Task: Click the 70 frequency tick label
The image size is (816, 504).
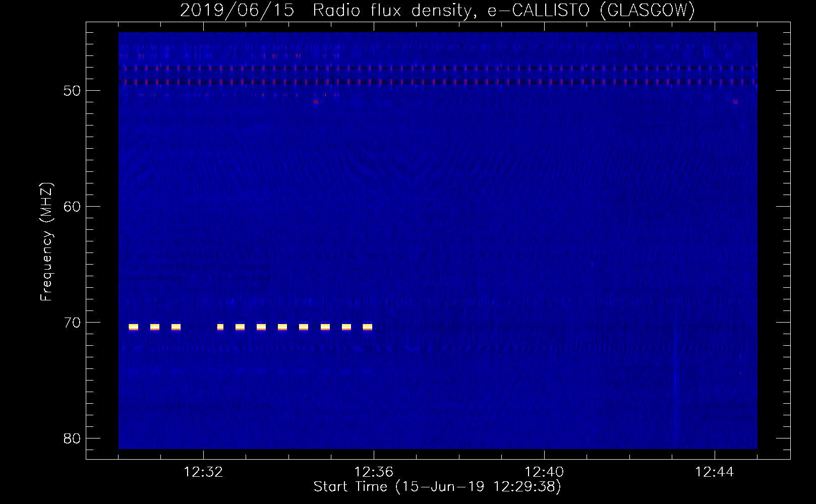Action: point(73,323)
